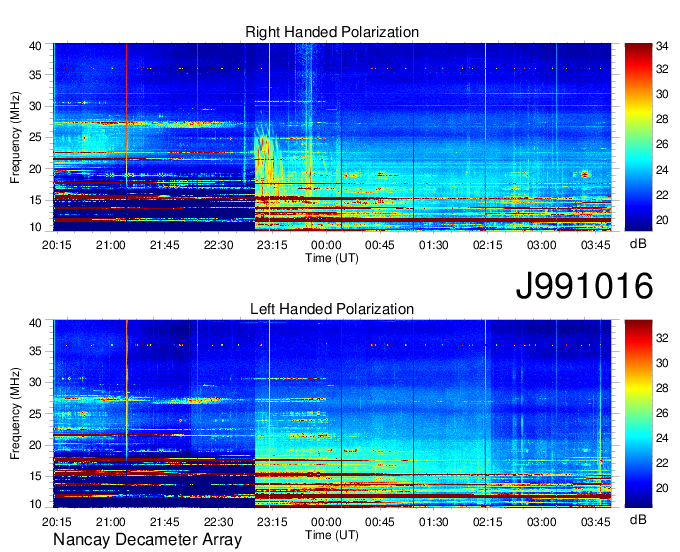Click the 01:30 time tick under Right Handed plot
680x552 pixels.
click(x=434, y=245)
